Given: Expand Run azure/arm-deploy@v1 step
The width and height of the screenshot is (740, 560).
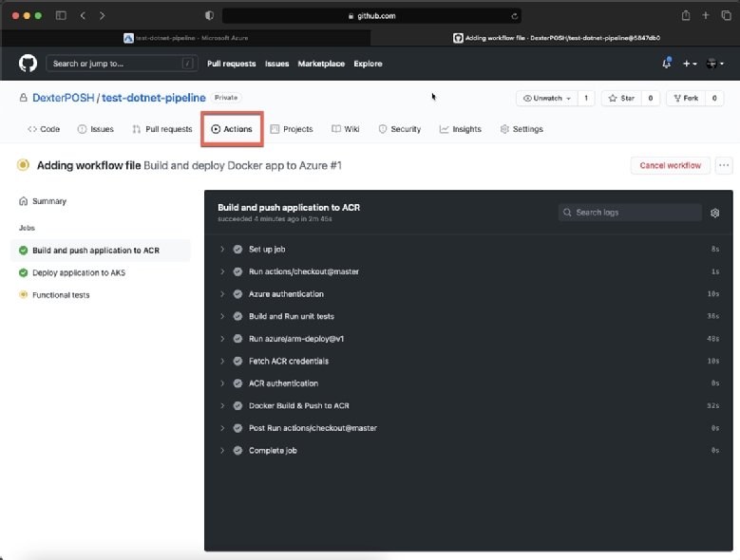Looking at the screenshot, I should 468,339.
